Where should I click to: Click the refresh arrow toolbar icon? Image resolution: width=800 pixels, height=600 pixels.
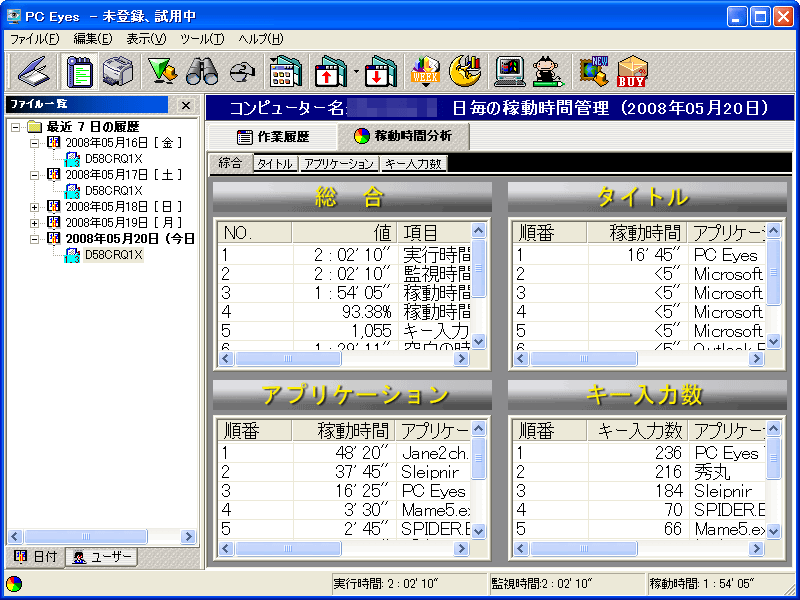pyautogui.click(x=243, y=72)
